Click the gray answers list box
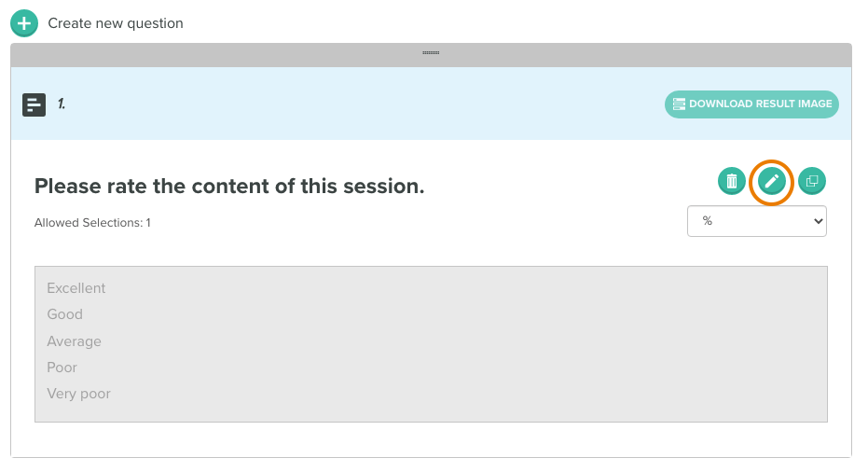Viewport: 868px width, 472px height. [431, 344]
